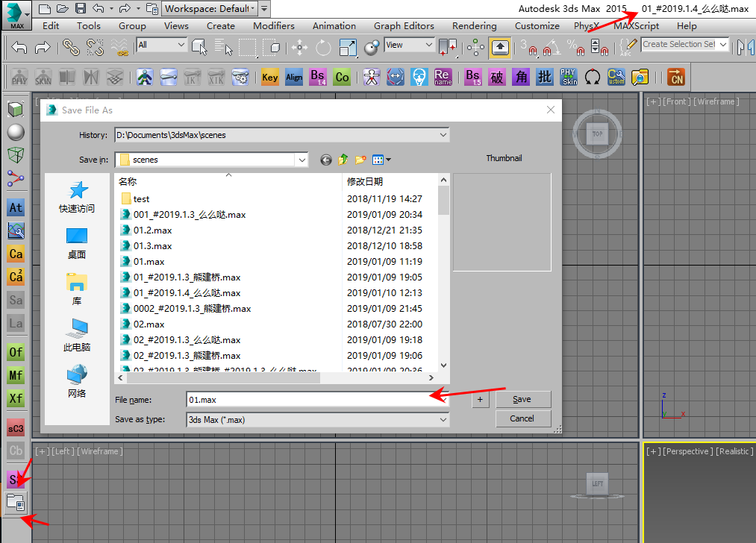Choose the Select and Rotate tool

[323, 47]
